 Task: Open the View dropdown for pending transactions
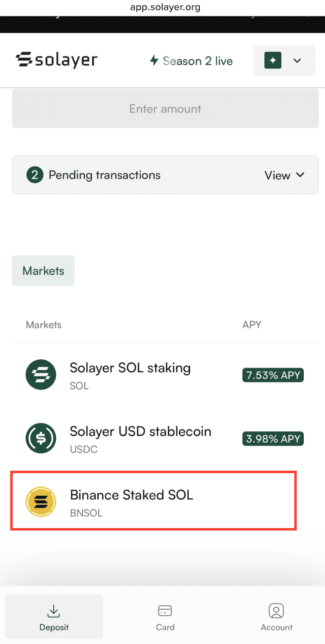click(285, 175)
